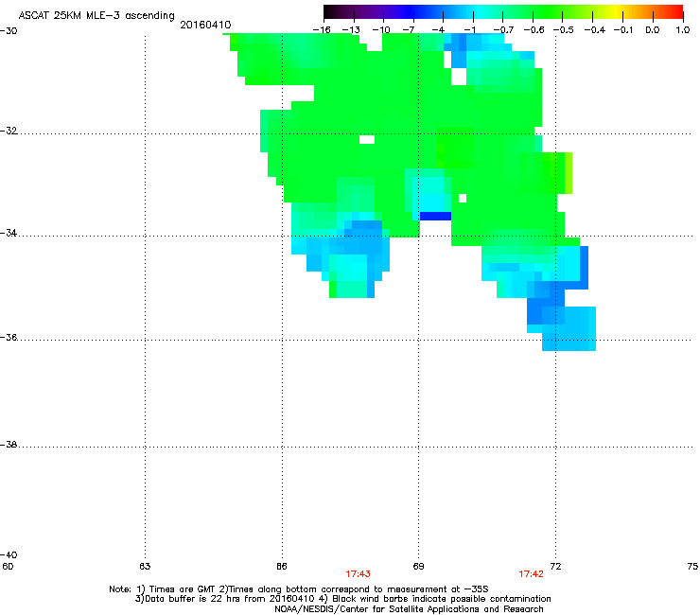Click the NOAA/NESDIS credit line
700x615 pixels.
(409, 609)
